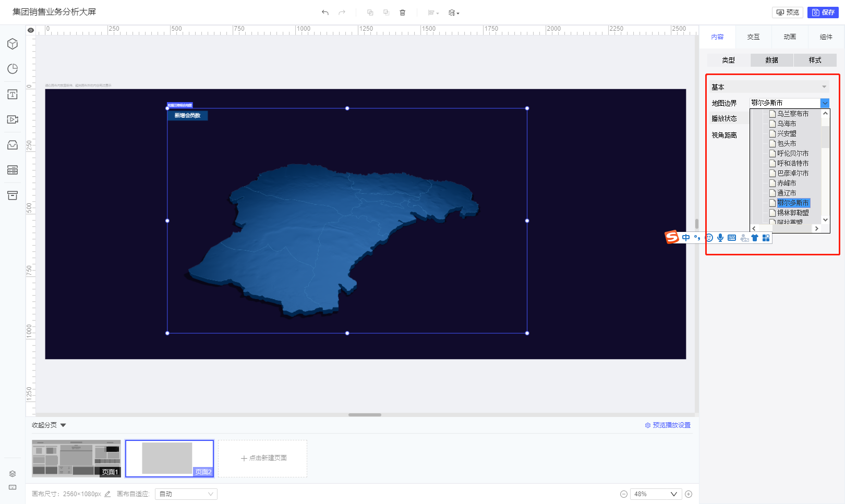845x504 pixels.
Task: Switch to the 样式 sub-tab
Action: pyautogui.click(x=815, y=60)
